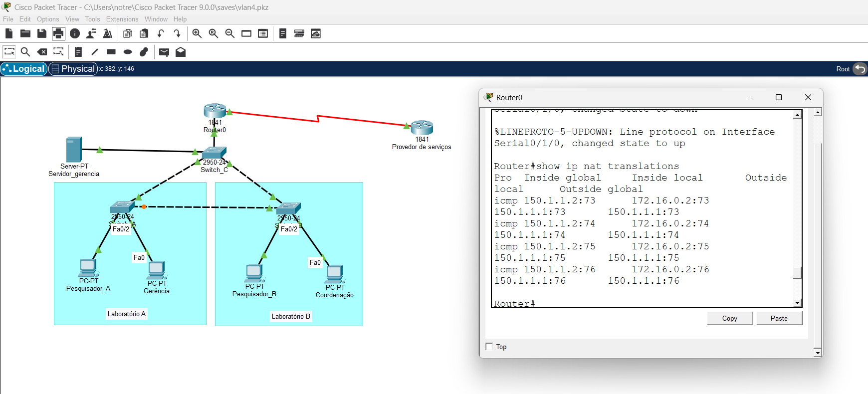Click the Root navigation label
This screenshot has width=868, height=394.
click(843, 69)
